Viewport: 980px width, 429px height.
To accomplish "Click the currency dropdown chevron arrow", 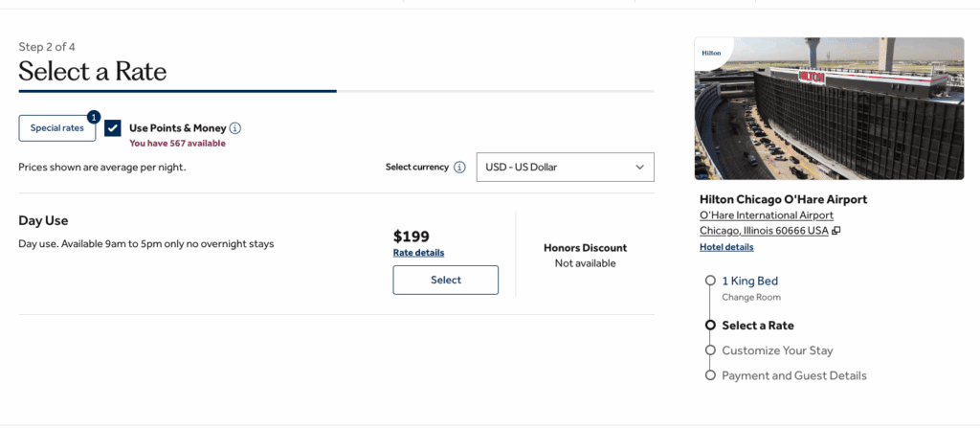I will coord(640,167).
